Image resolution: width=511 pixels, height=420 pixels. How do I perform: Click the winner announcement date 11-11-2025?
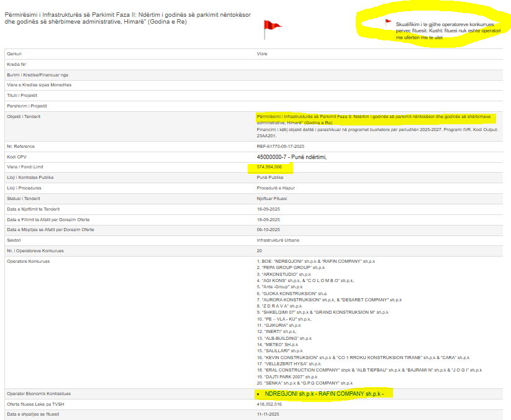[268, 414]
